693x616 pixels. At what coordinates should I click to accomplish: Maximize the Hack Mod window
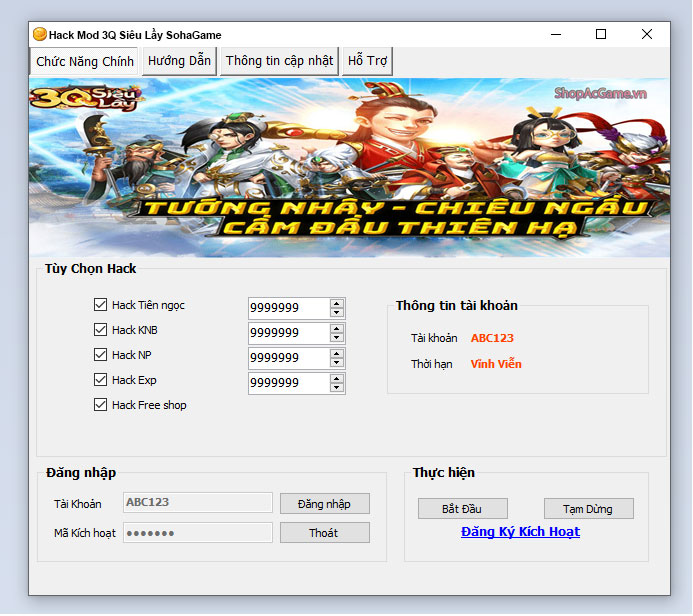coord(601,34)
